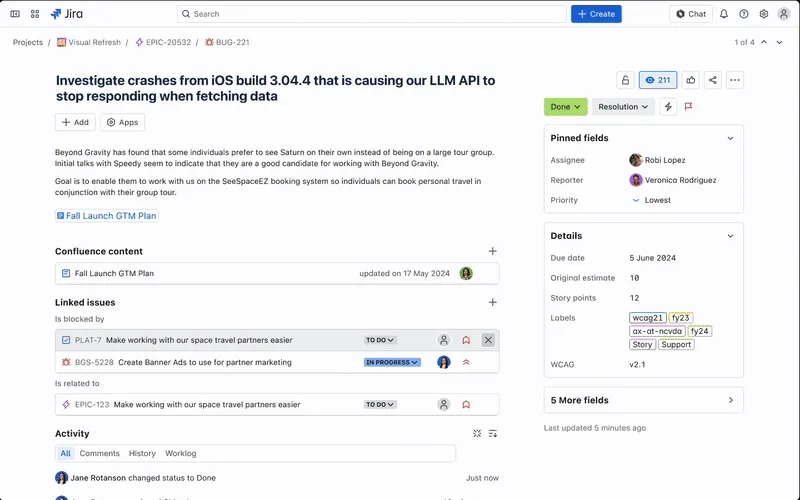Open the help question mark icon
Image resolution: width=800 pixels, height=500 pixels.
click(x=743, y=14)
